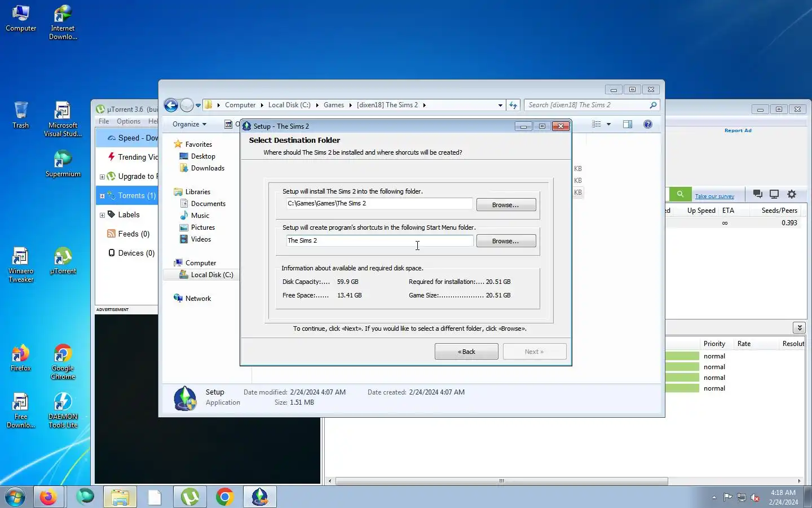Open the µTorrent Options menu
The width and height of the screenshot is (812, 508).
point(129,121)
